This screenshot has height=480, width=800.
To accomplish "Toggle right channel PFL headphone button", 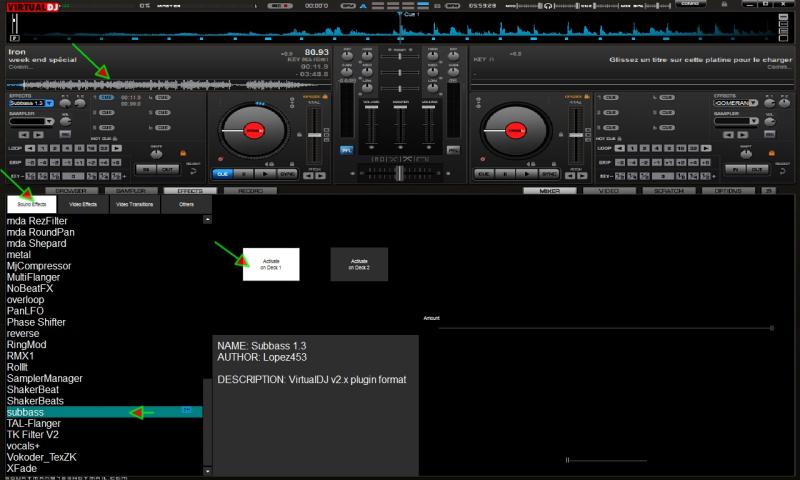I will coord(453,150).
